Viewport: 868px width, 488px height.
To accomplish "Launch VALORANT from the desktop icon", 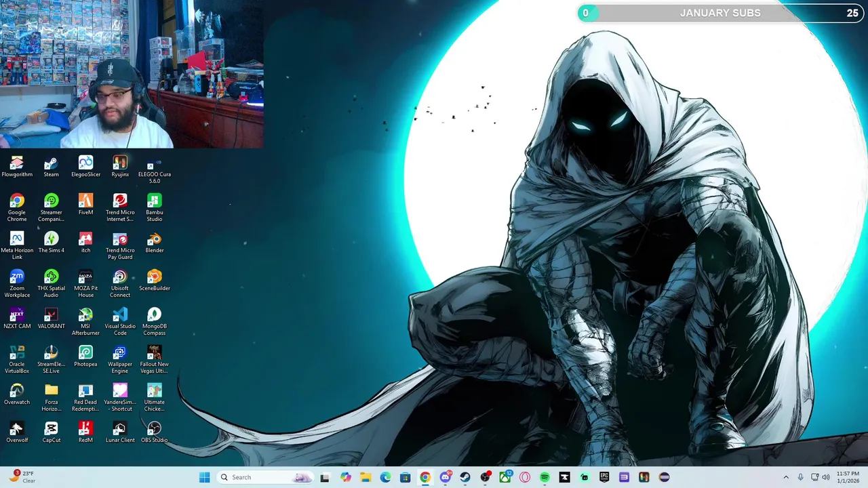I will pos(52,319).
